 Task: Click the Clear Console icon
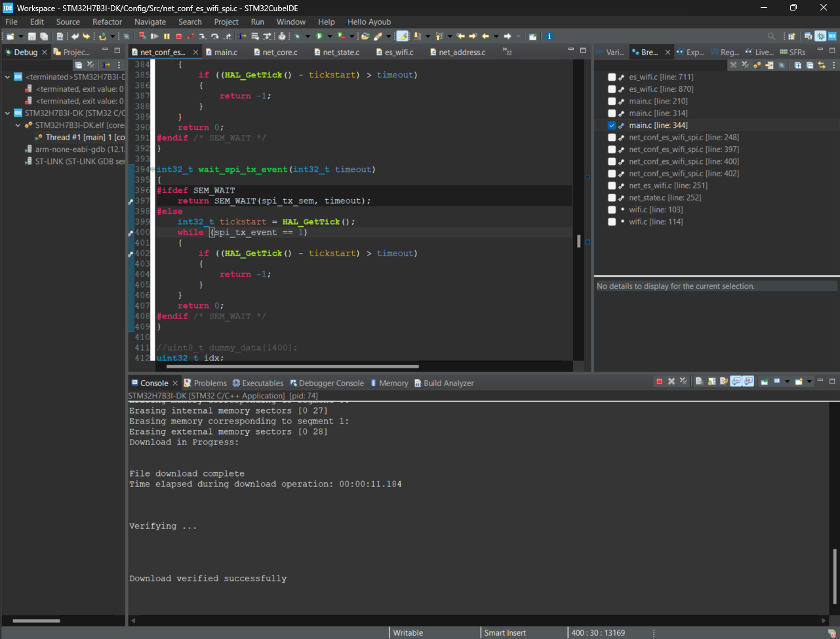[699, 381]
